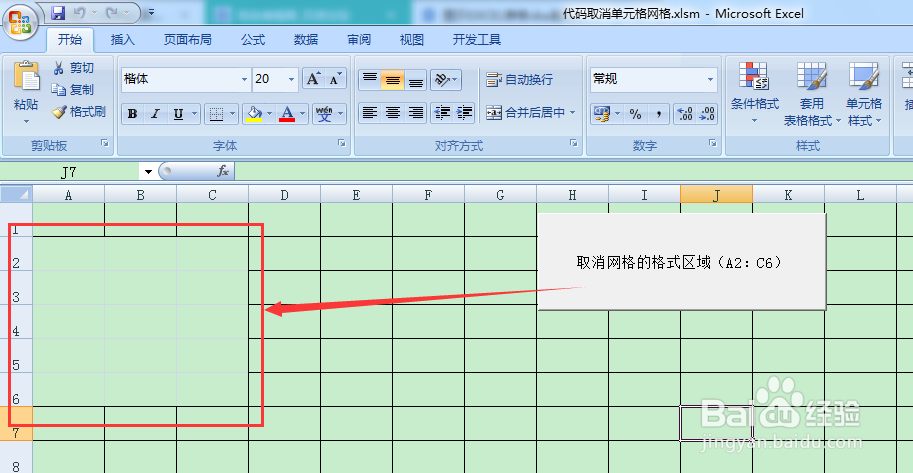Screen dimensions: 913x473
Task: Center text horizontally
Action: coord(393,113)
